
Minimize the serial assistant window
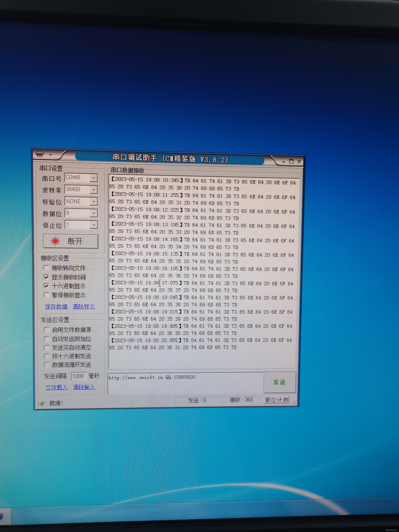pyautogui.click(x=283, y=162)
